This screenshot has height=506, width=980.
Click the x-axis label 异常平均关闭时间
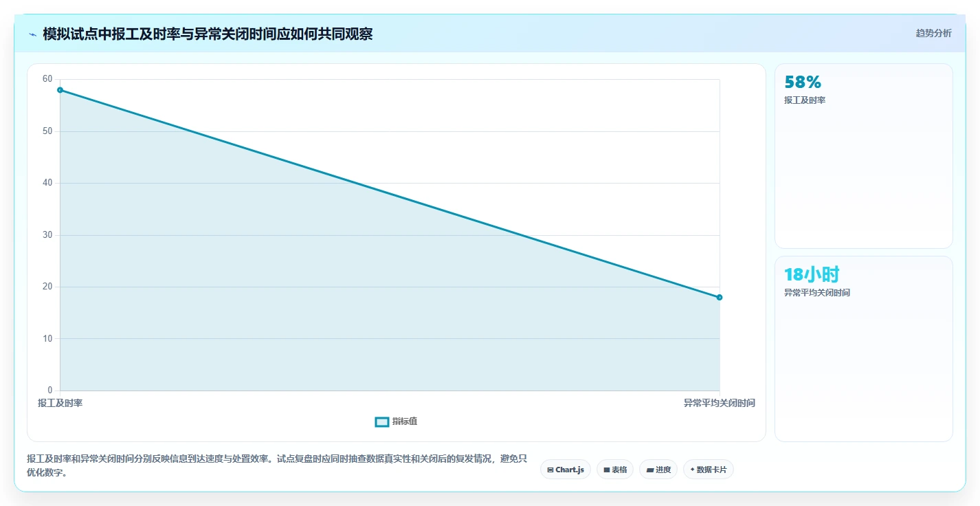[x=720, y=403]
